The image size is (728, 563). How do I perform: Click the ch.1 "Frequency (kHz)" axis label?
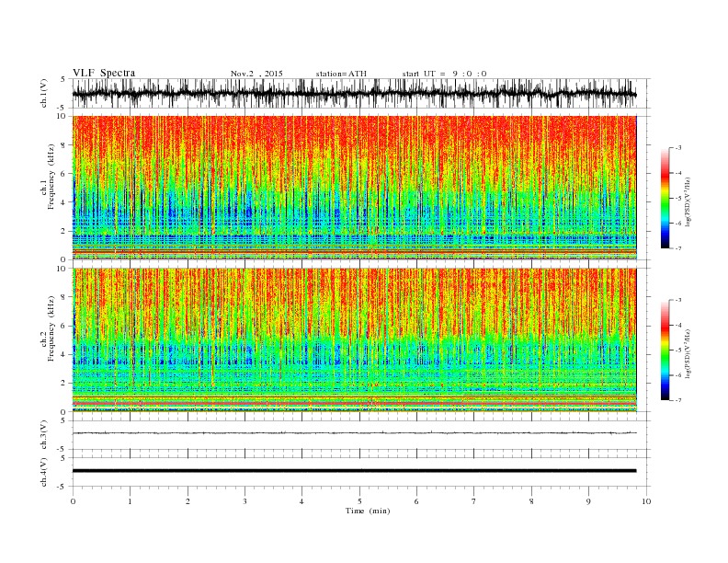point(51,177)
